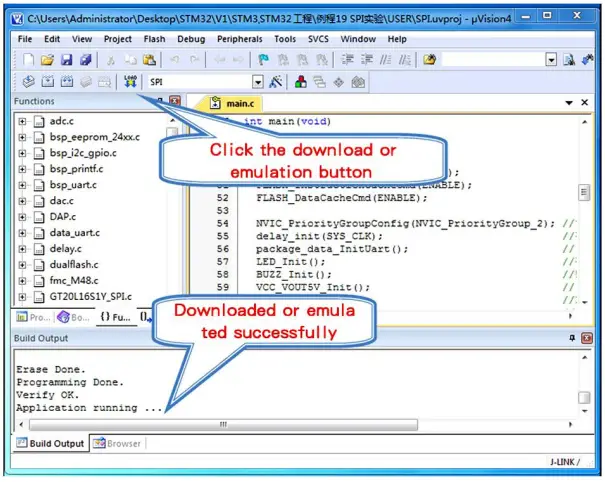Expand the bsp_uart.c tree node

click(22, 185)
